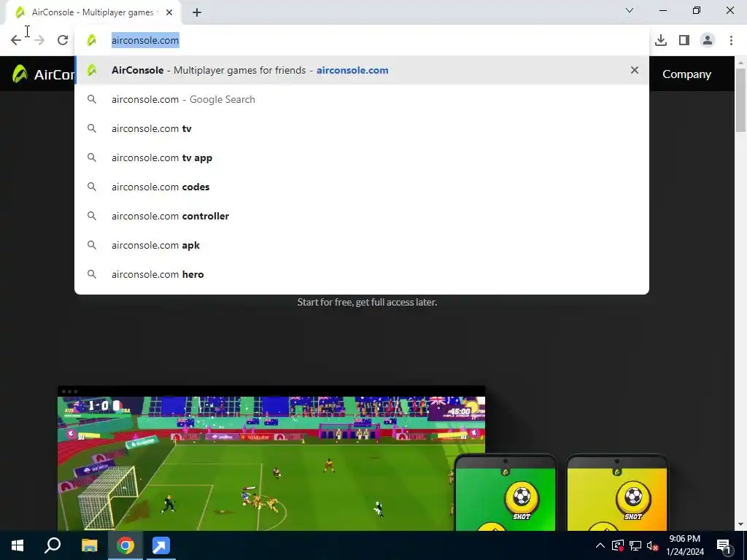
Task: Remove the AirConsole suggestion with its X
Action: pyautogui.click(x=635, y=70)
